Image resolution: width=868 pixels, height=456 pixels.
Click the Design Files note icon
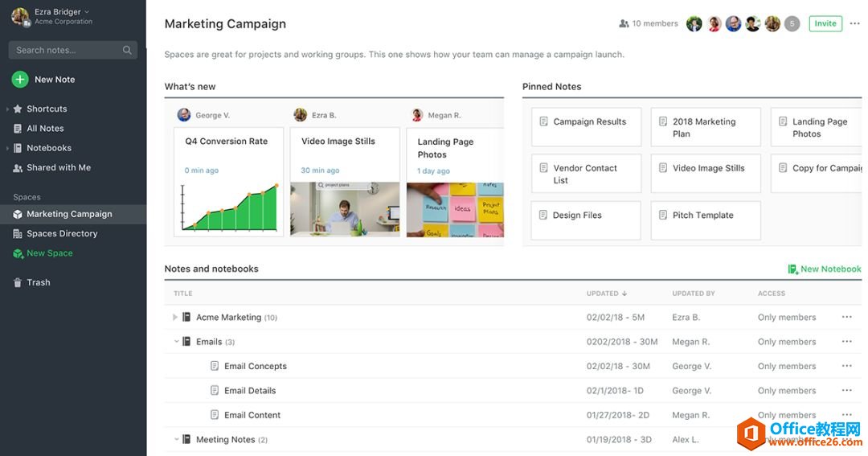tap(543, 215)
